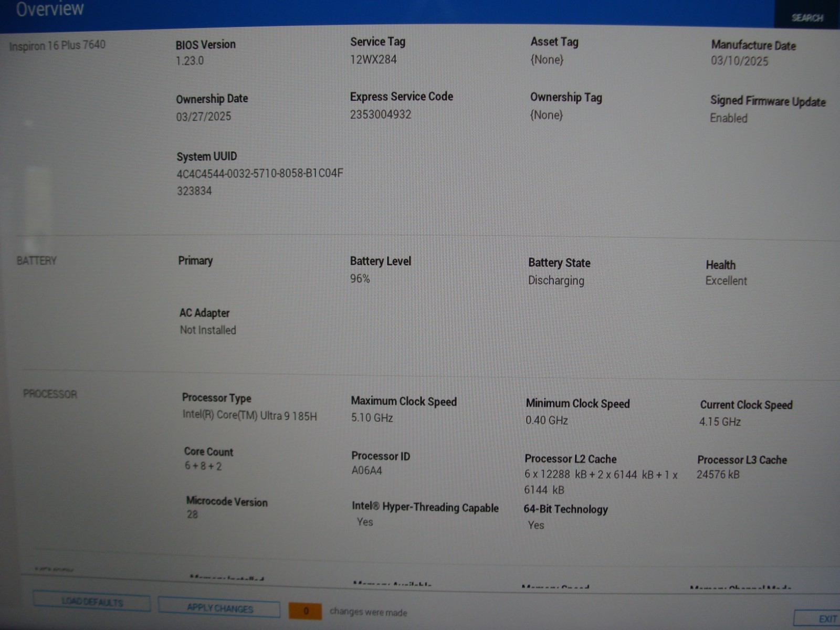
Task: Click the APPLY CHANGES button
Action: (219, 608)
